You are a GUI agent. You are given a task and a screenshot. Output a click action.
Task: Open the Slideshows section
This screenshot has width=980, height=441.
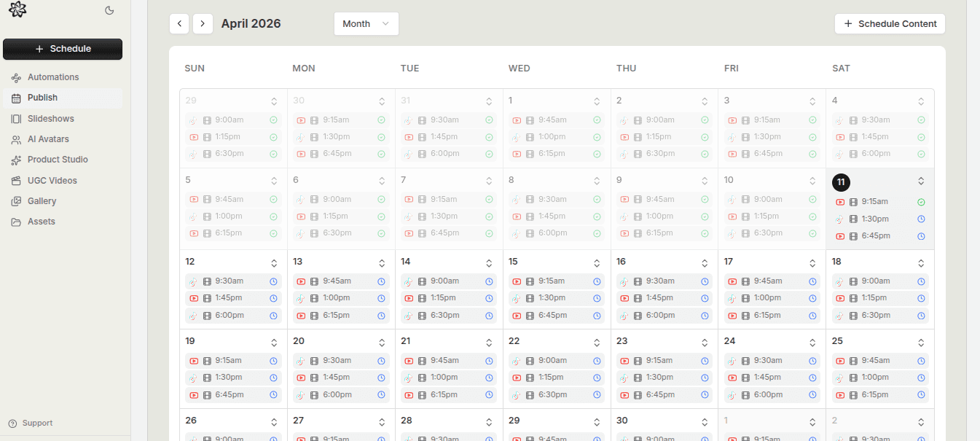16,118
